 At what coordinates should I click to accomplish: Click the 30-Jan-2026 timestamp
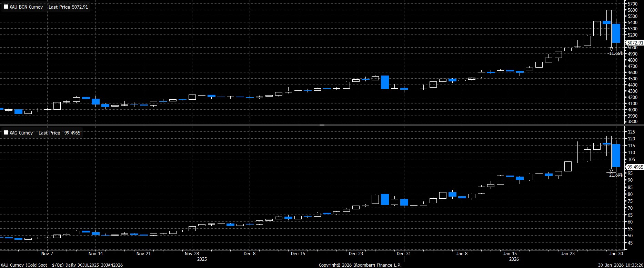coord(621,265)
